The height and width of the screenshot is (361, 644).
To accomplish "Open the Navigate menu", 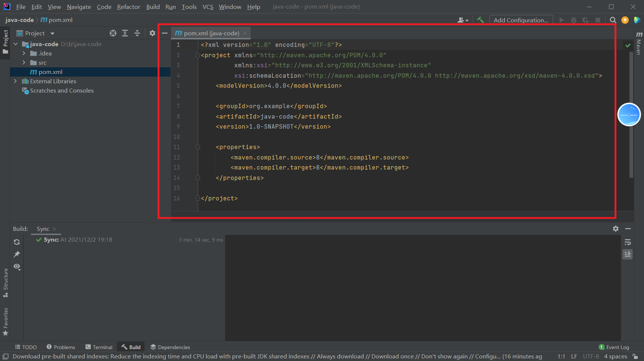I will 79,7.
